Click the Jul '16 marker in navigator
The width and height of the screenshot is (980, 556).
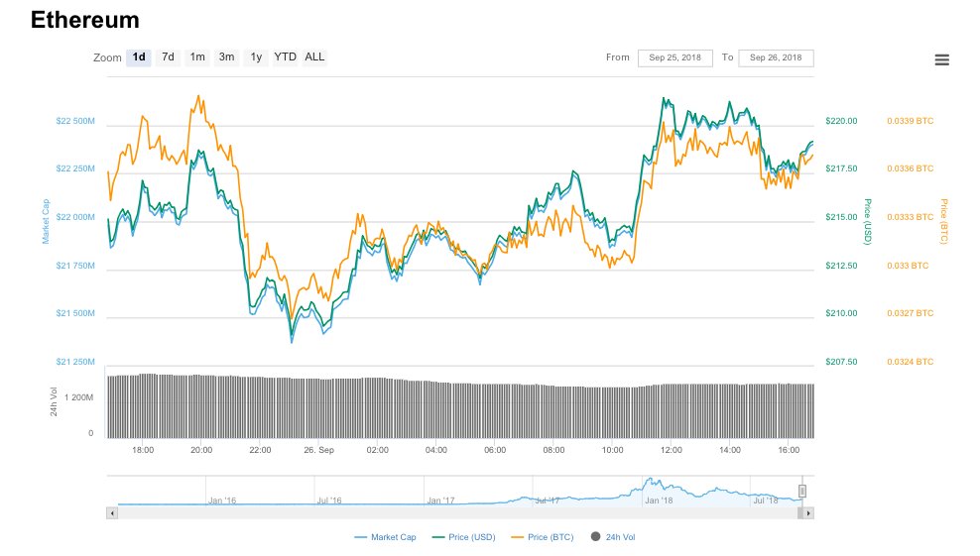(x=329, y=500)
